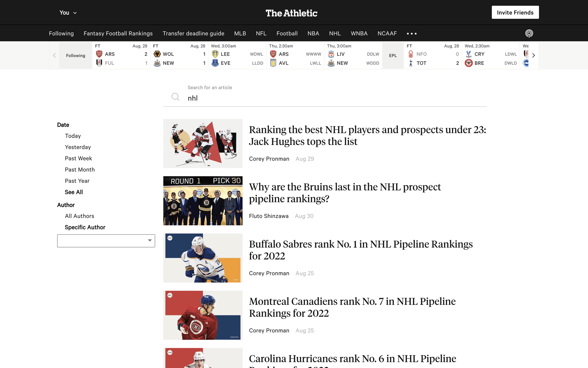Click Newcastle crest in LIV–NEW match
Screen dimensions: 588x368
331,63
